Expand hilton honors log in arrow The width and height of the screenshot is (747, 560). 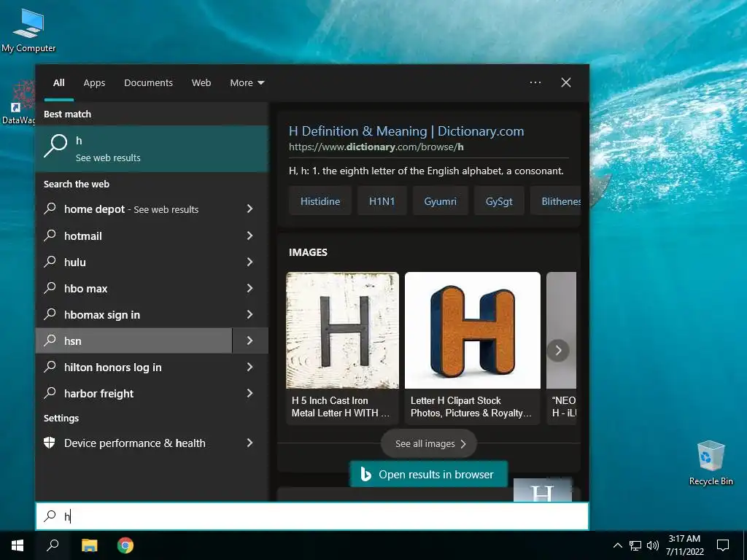click(x=250, y=367)
